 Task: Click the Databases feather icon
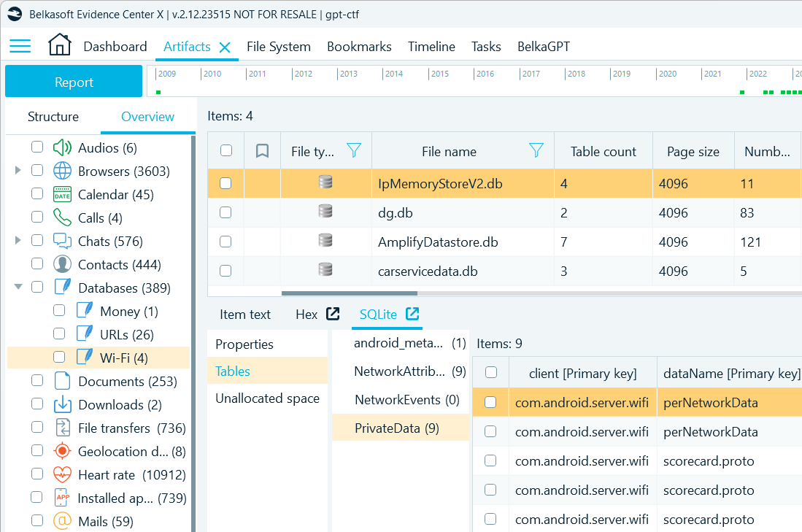tap(63, 287)
